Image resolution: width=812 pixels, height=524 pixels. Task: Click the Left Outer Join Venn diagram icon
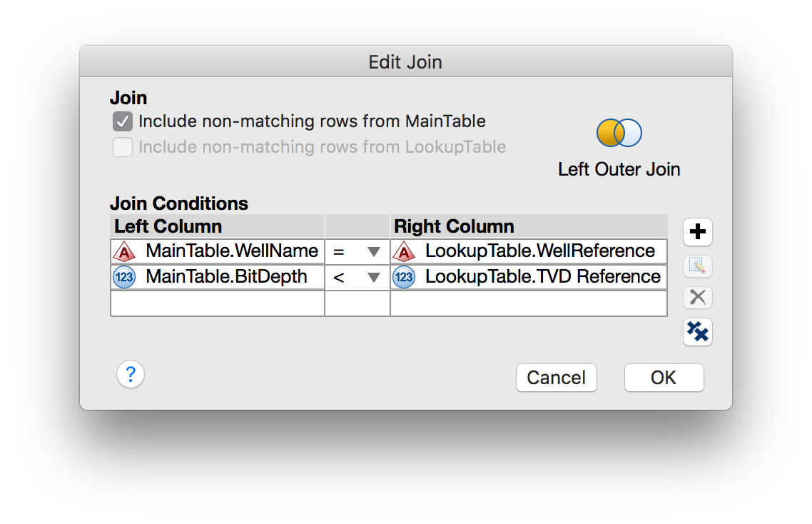coord(619,133)
